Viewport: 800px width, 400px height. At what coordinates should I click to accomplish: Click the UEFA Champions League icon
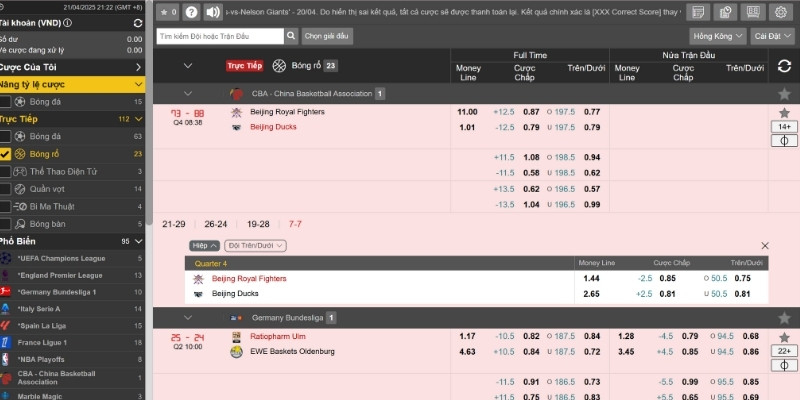6,258
